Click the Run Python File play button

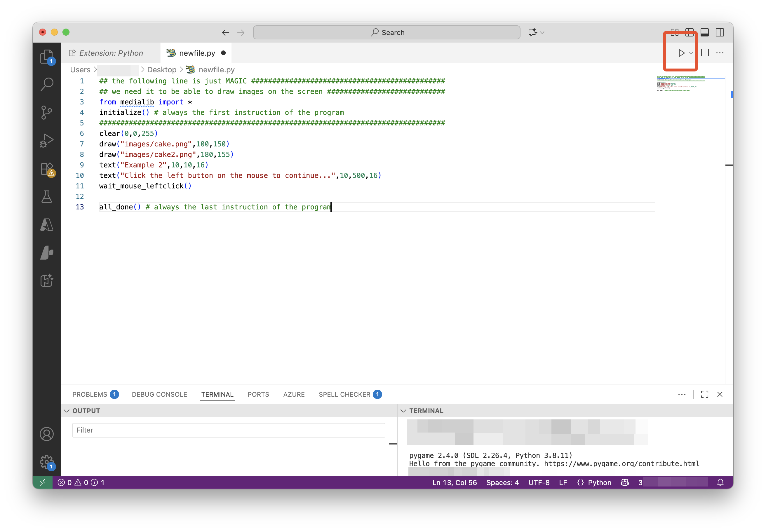point(681,53)
